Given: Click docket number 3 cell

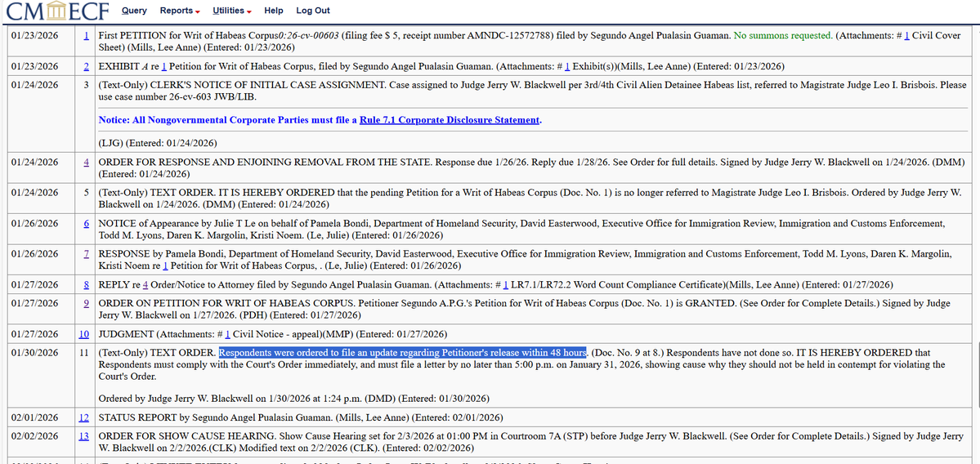Looking at the screenshot, I should point(83,114).
